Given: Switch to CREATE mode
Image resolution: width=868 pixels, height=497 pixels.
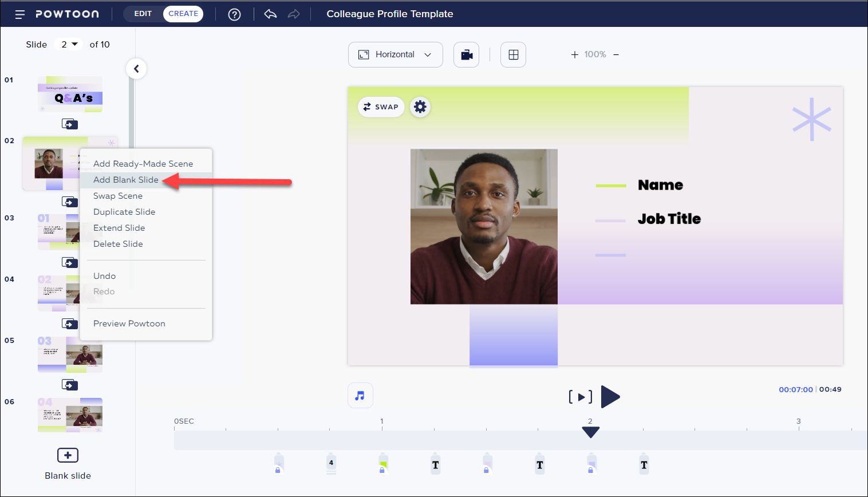Looking at the screenshot, I should 183,14.
